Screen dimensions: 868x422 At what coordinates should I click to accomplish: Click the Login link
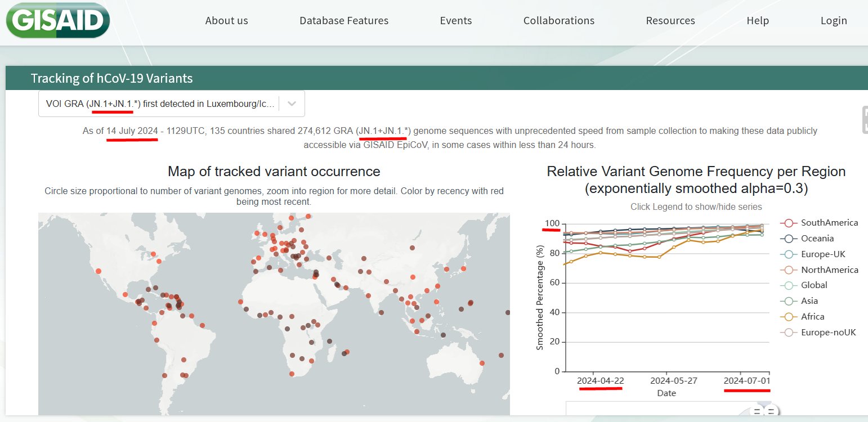[833, 20]
